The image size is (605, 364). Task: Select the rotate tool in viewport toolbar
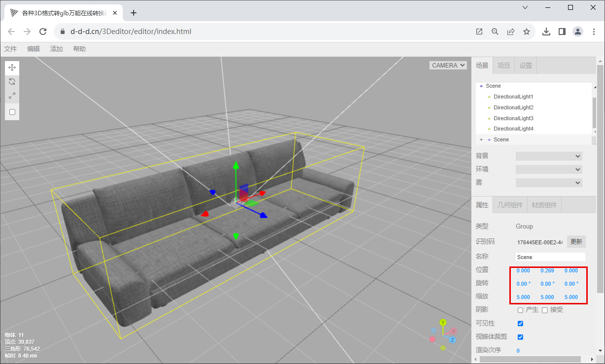[12, 82]
